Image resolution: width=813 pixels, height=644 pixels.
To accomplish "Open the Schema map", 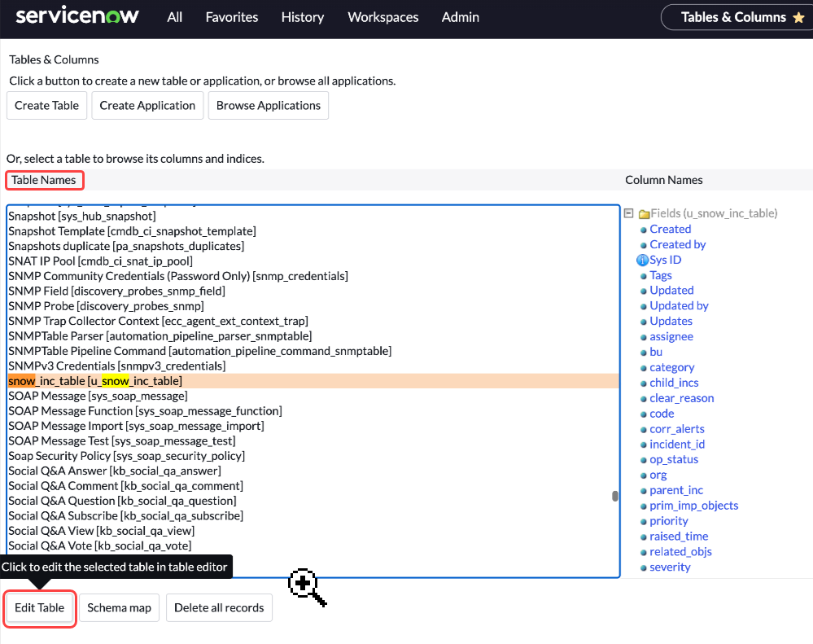I will 119,607.
